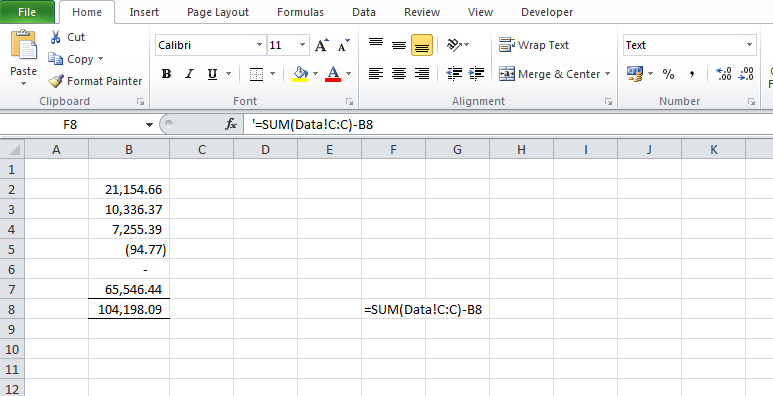The height and width of the screenshot is (396, 773).
Task: Toggle Italic formatting
Action: coord(189,74)
